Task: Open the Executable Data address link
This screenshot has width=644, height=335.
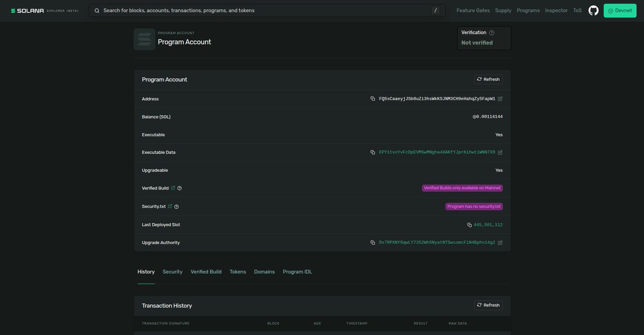Action: [x=437, y=152]
